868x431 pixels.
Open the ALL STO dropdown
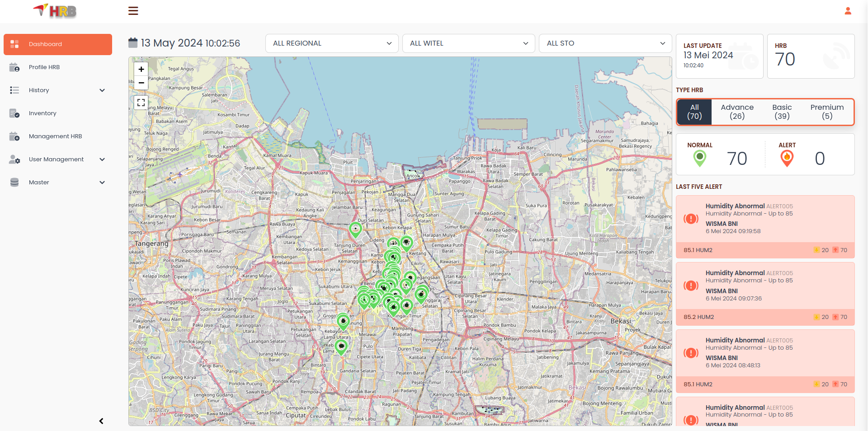coord(605,43)
